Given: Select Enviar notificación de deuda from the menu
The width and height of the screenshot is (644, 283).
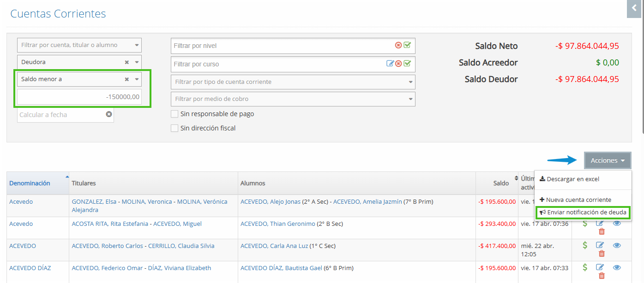Looking at the screenshot, I should (x=584, y=212).
